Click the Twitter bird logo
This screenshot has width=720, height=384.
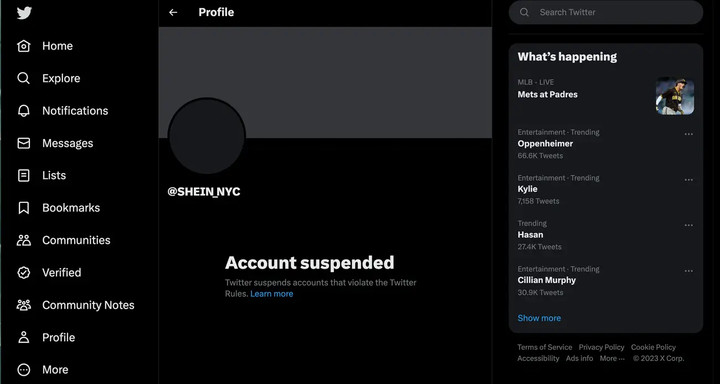pyautogui.click(x=24, y=12)
